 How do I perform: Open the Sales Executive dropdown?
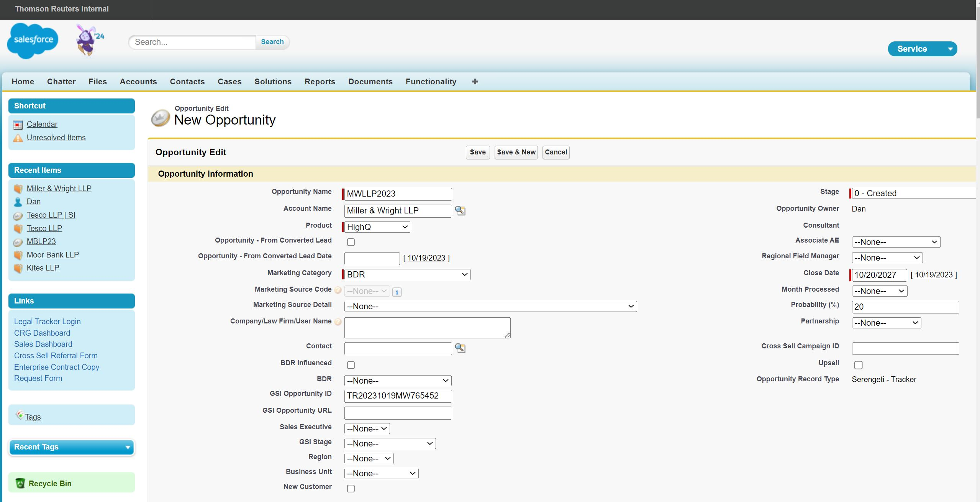pyautogui.click(x=367, y=429)
